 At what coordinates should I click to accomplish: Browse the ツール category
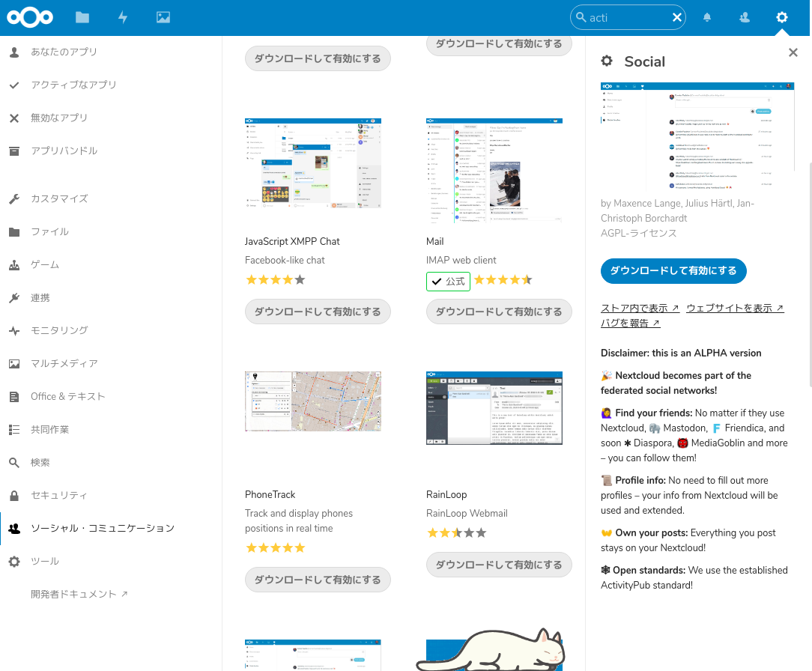point(44,562)
